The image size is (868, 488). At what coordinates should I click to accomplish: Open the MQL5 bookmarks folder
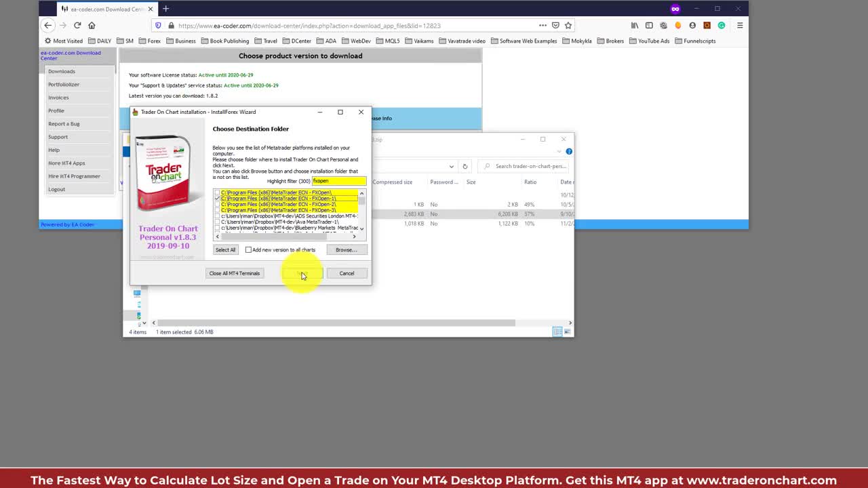(387, 41)
